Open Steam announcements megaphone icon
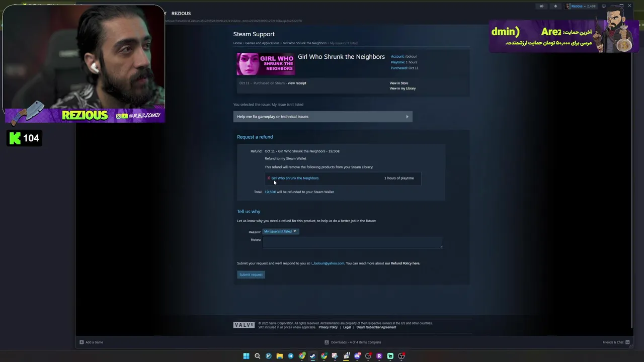 [541, 7]
